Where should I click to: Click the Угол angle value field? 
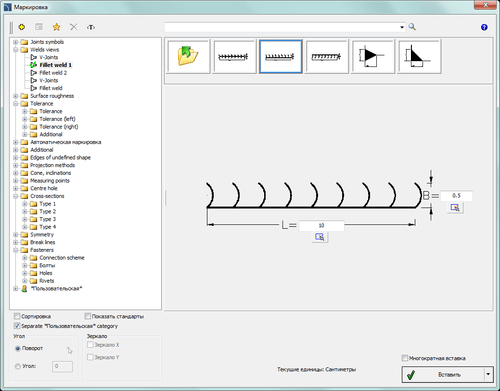coord(62,366)
